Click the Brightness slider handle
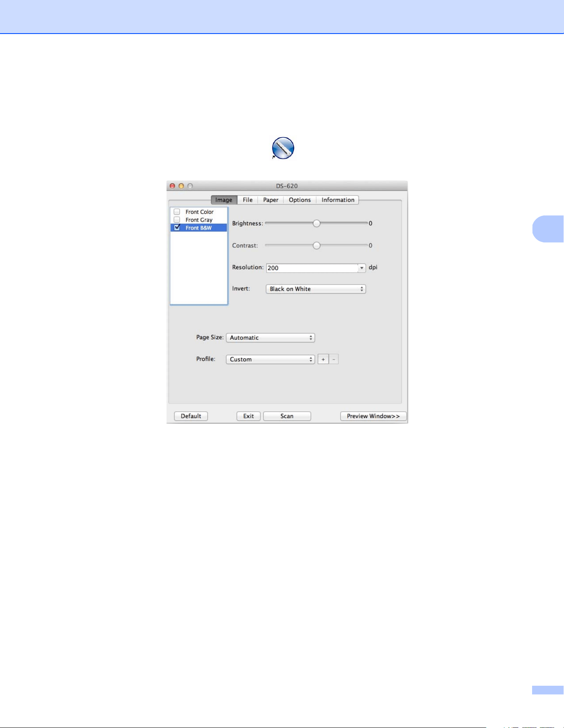Image resolution: width=564 pixels, height=728 pixels. tap(317, 223)
